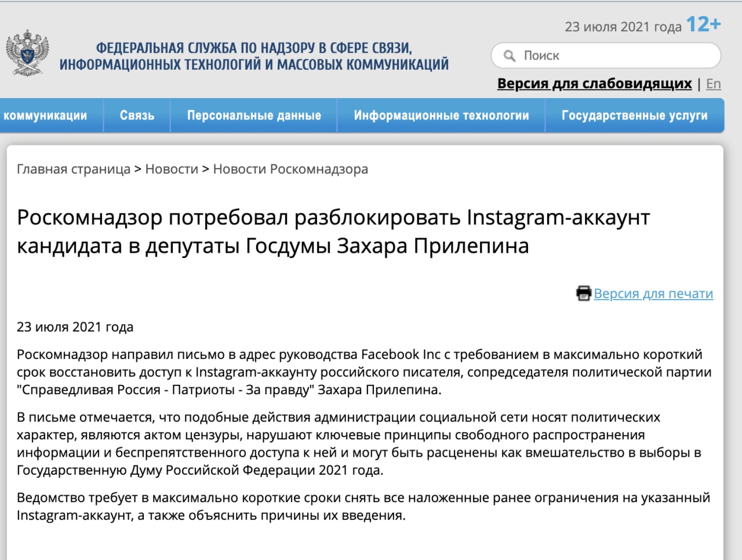Click the 12+ age rating badge
Viewport: 742px width, 560px height.
click(704, 24)
